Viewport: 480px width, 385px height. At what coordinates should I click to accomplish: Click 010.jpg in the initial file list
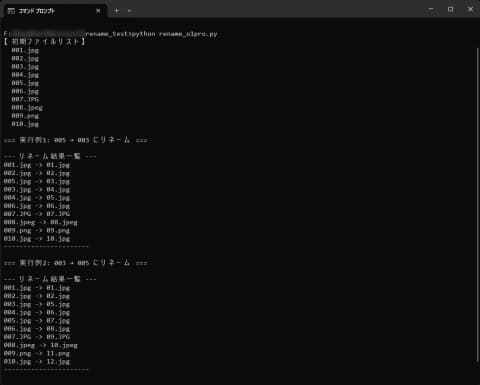point(25,124)
